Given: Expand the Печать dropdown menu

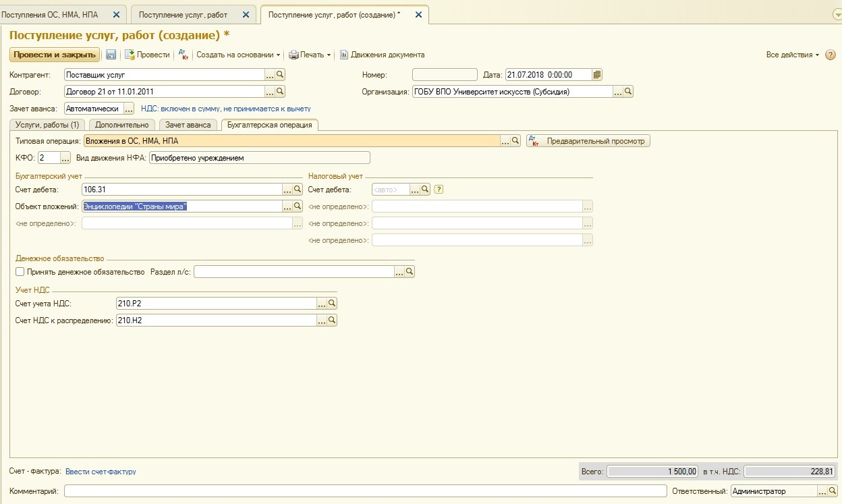Looking at the screenshot, I should point(310,55).
